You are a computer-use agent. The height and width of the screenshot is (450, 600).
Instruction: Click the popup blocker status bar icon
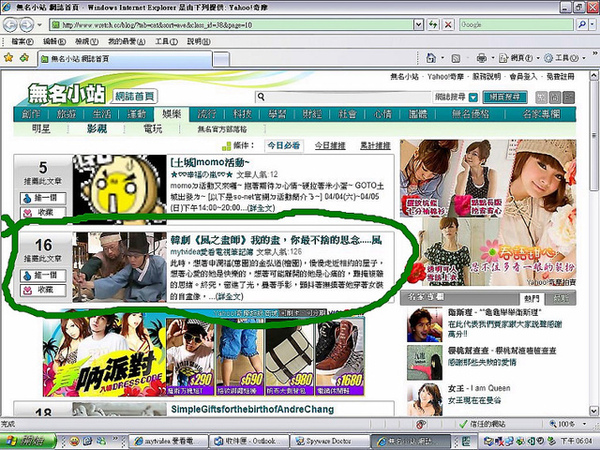tap(421, 424)
